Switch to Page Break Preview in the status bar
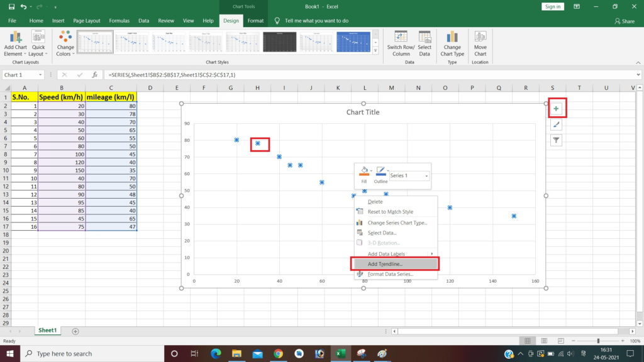Image resolution: width=644 pixels, height=362 pixels. (560, 341)
